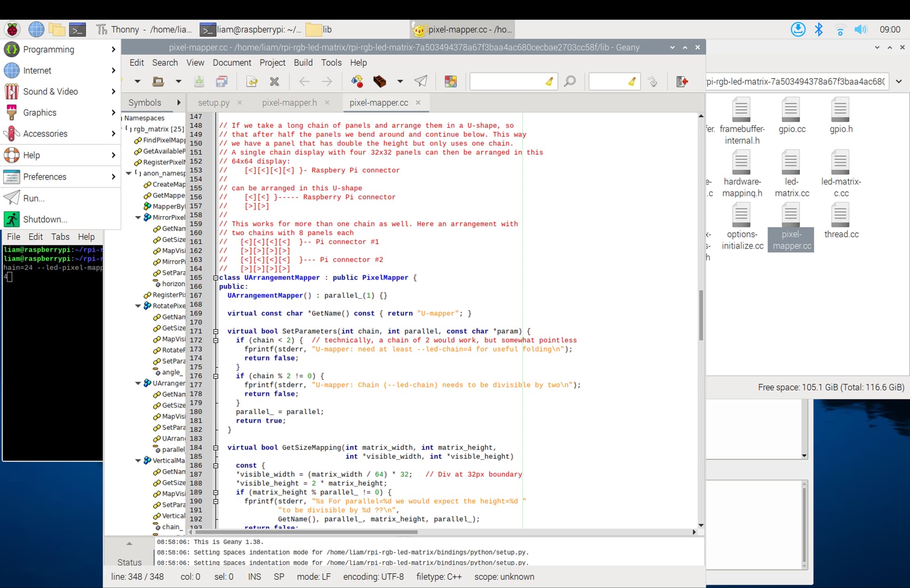
Task: Click the search text field in toolbar
Action: [507, 81]
